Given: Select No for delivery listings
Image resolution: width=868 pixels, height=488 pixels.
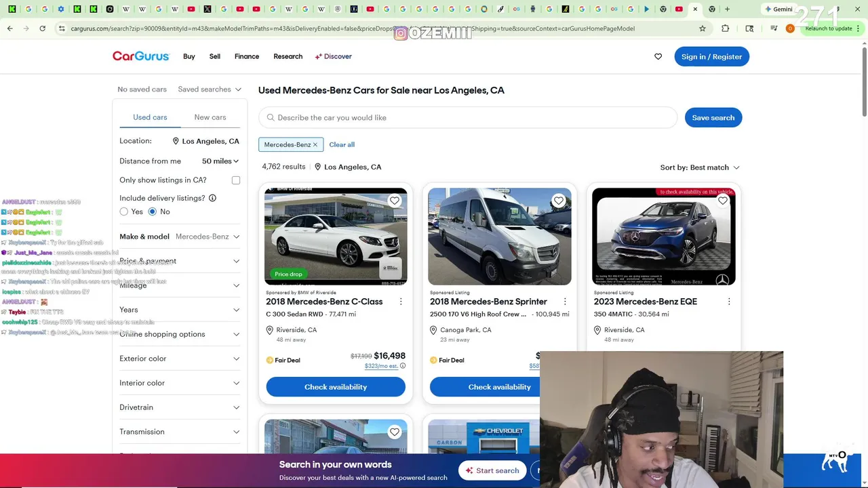Looking at the screenshot, I should (153, 211).
